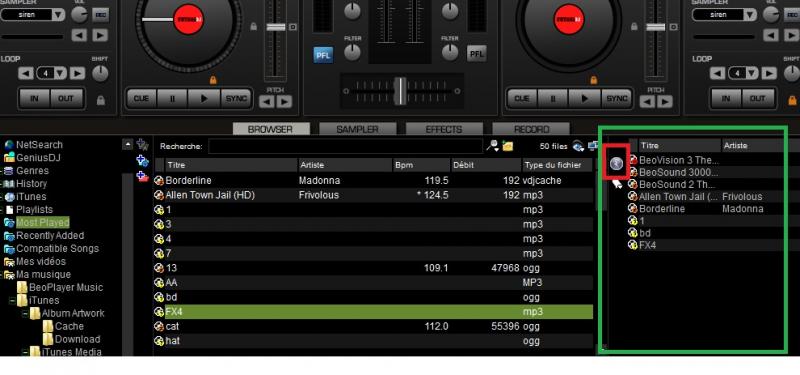The image size is (800, 375).
Task: Click the padlock icon beside left loop buttons
Action: point(101,101)
